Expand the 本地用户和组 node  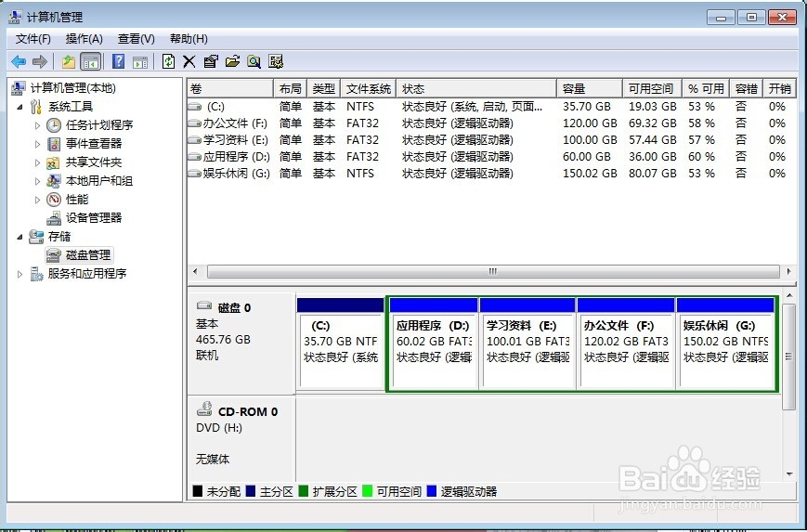(x=37, y=181)
